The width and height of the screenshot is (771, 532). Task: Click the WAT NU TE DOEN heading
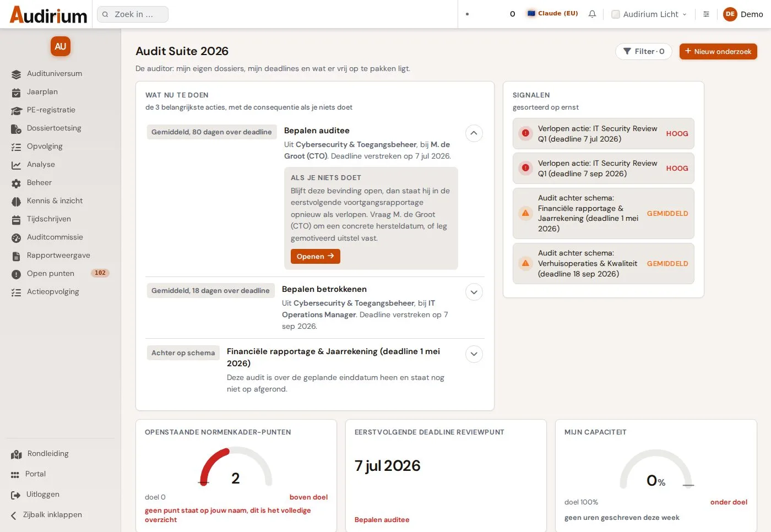point(177,95)
